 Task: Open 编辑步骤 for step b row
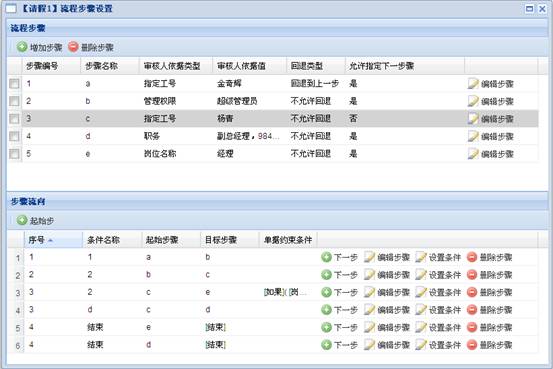click(490, 101)
